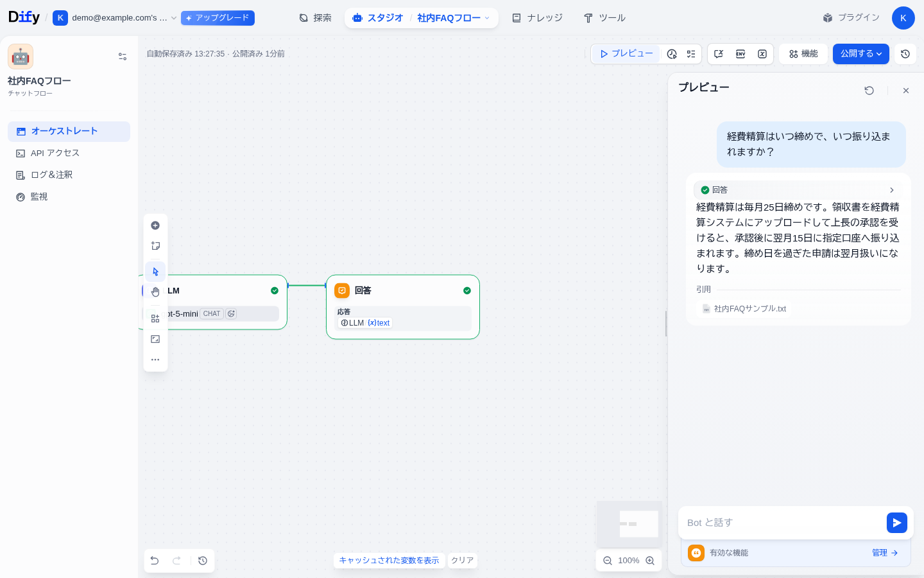Image resolution: width=924 pixels, height=578 pixels.
Task: Click the canvas minimap thumbnail
Action: pyautogui.click(x=629, y=524)
